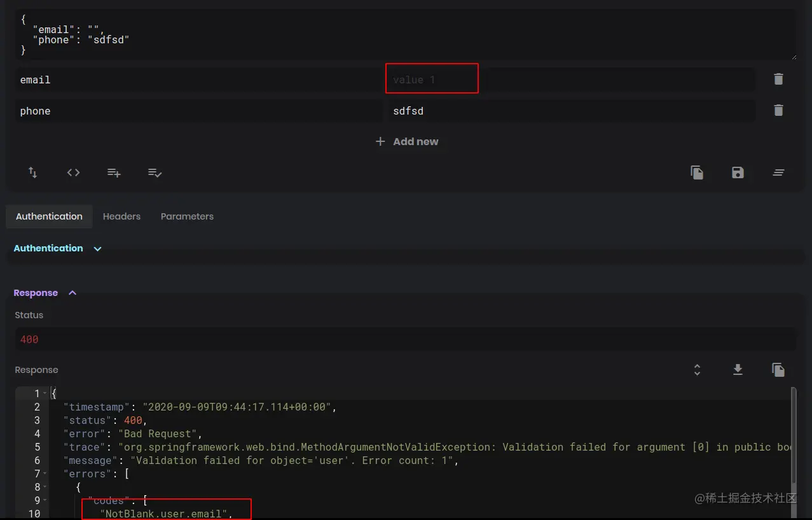Toggle raw code view icon
This screenshot has height=520, width=812.
[x=74, y=172]
